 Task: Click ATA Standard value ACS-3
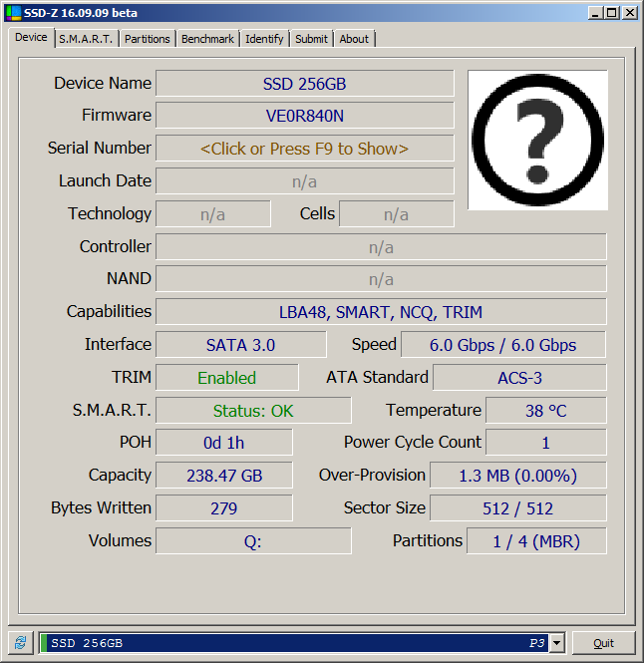point(519,377)
